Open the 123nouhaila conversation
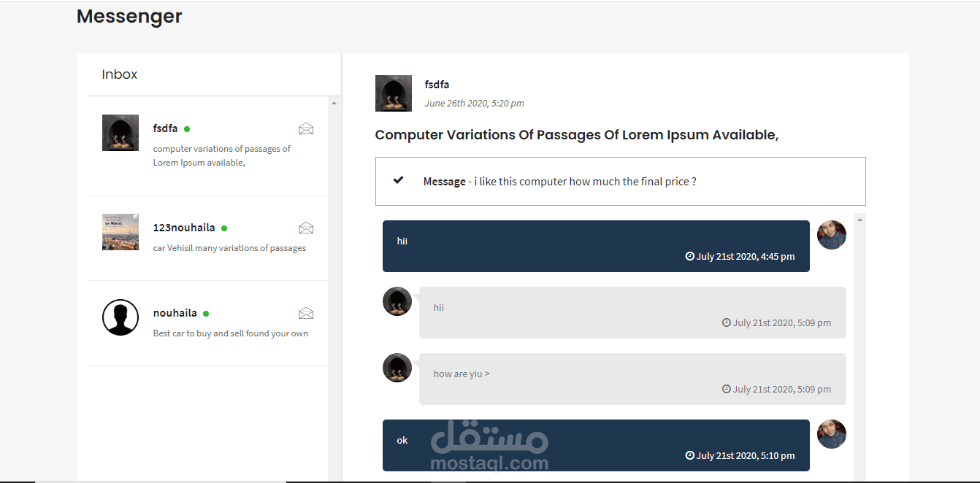Viewport: 980px width, 483px height. (207, 238)
